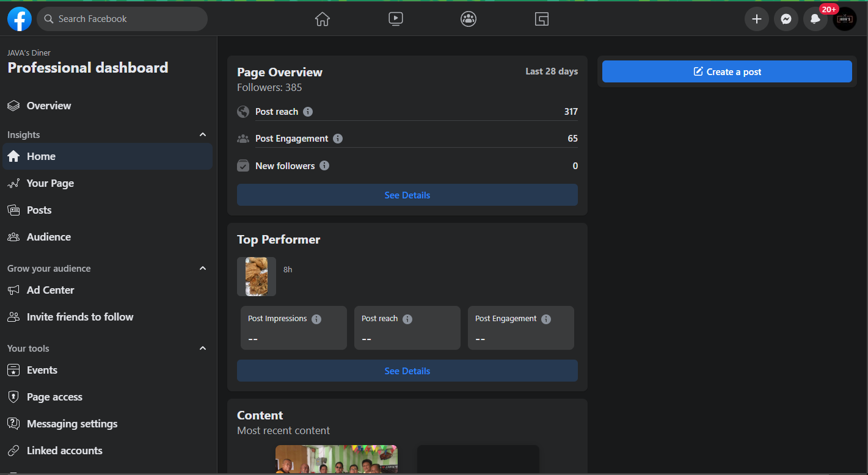Click the Post reach info icon in Page Overview
Image resolution: width=868 pixels, height=475 pixels.
point(308,112)
